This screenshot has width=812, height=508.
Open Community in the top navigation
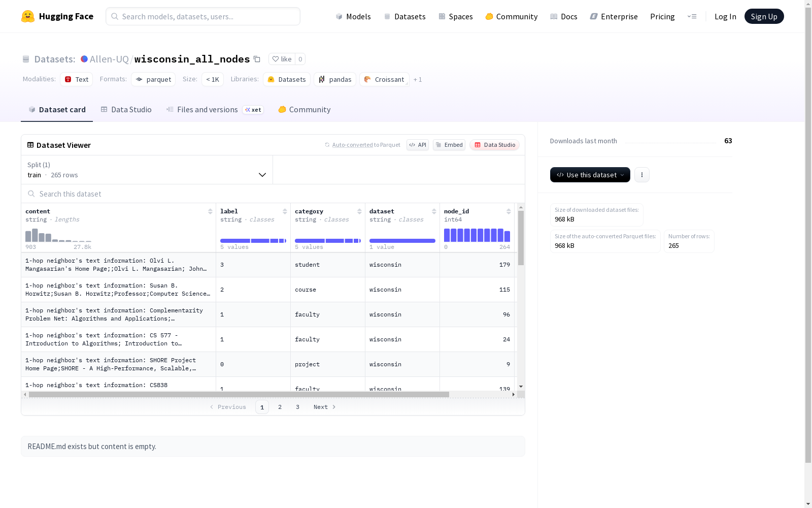(512, 16)
